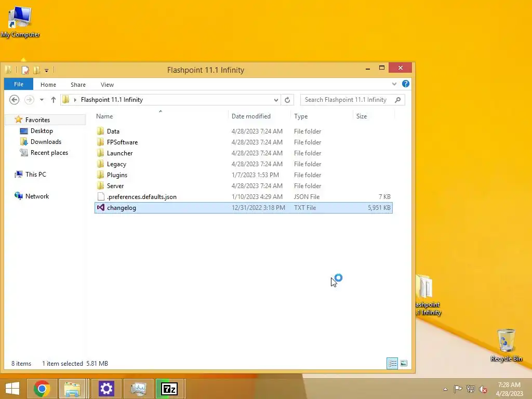
Task: Expand the ribbon with chevron
Action: tap(394, 84)
